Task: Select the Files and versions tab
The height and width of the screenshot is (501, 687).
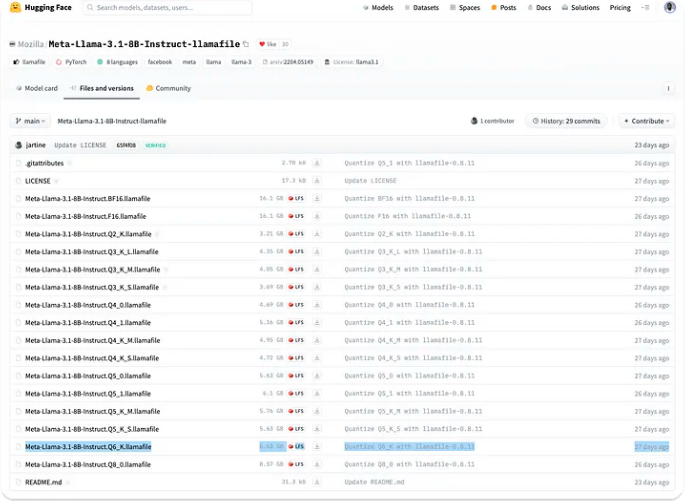Action: [102, 88]
